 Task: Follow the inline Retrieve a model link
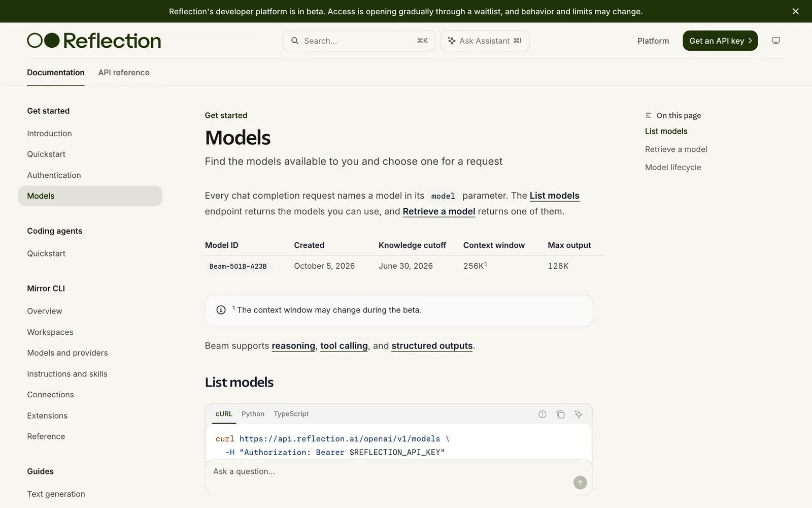(439, 211)
